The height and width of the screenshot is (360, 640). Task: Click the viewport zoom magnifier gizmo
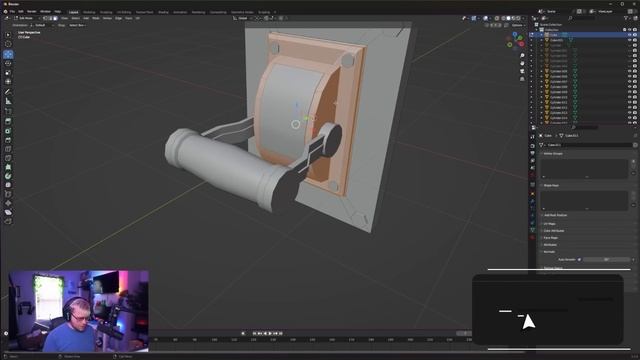522,56
